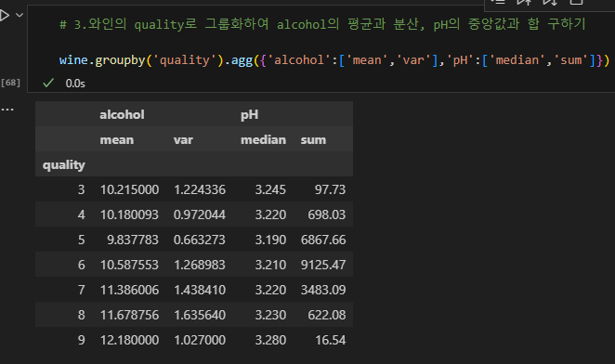The image size is (615, 364).
Task: Click sum value 6867.66
Action: 323,240
